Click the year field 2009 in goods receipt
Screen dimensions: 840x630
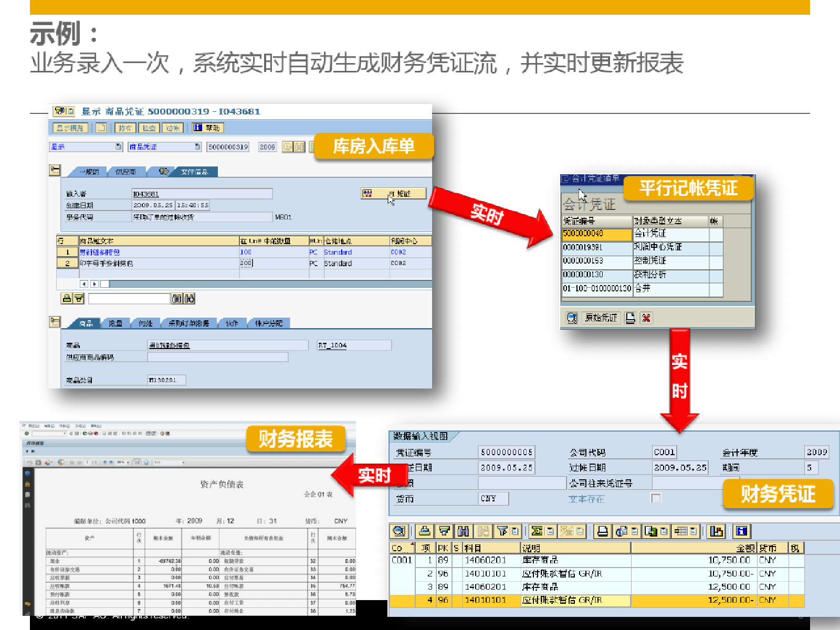(x=267, y=147)
